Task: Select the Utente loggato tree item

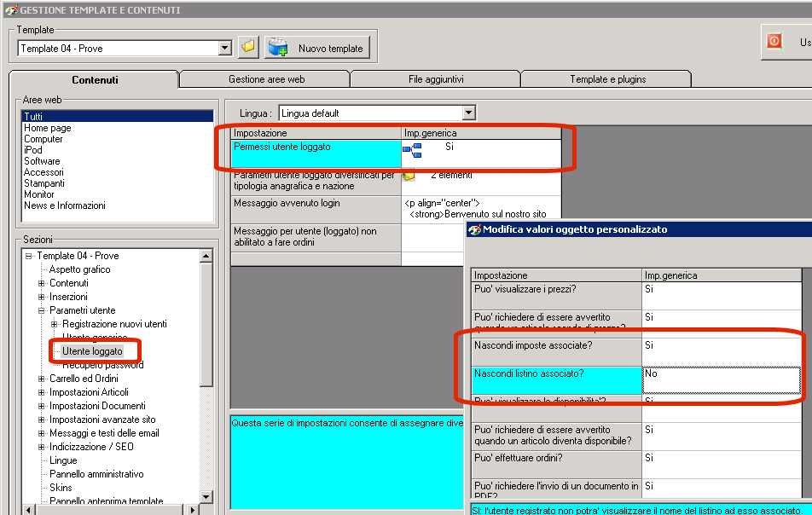Action: (92, 351)
